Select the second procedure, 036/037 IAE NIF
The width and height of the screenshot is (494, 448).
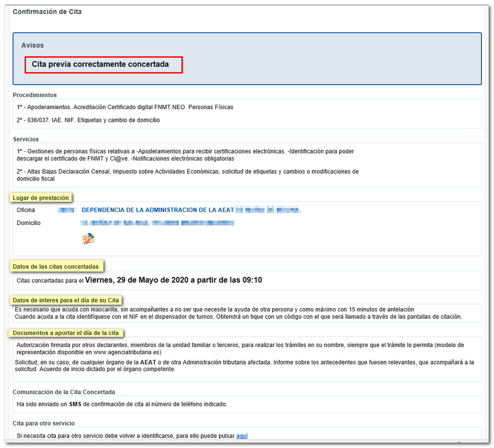click(x=88, y=120)
